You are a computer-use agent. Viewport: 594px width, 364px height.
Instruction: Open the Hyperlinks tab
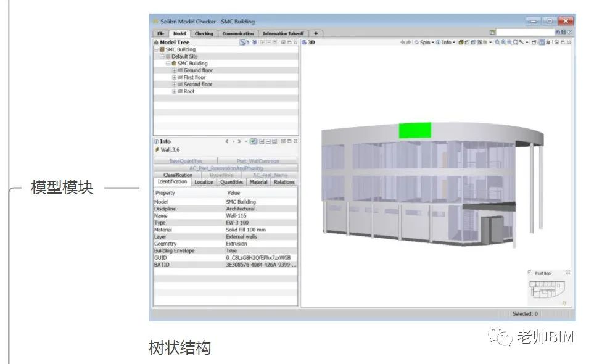[x=221, y=175]
